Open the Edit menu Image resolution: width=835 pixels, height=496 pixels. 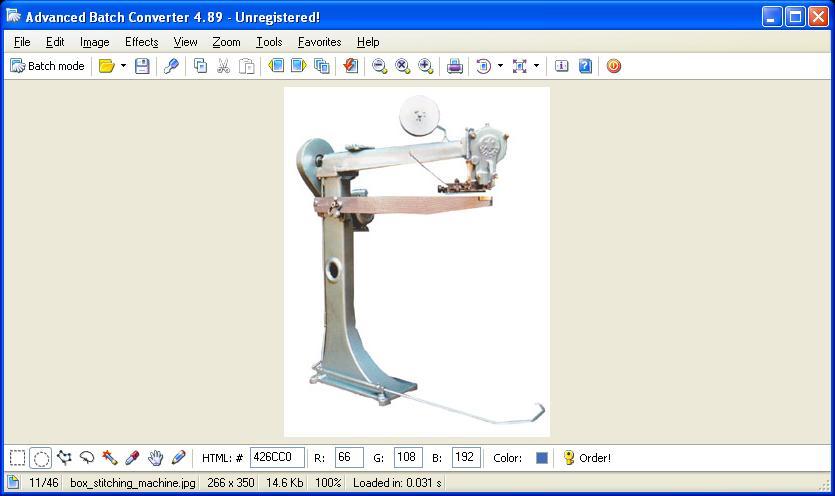coord(55,42)
